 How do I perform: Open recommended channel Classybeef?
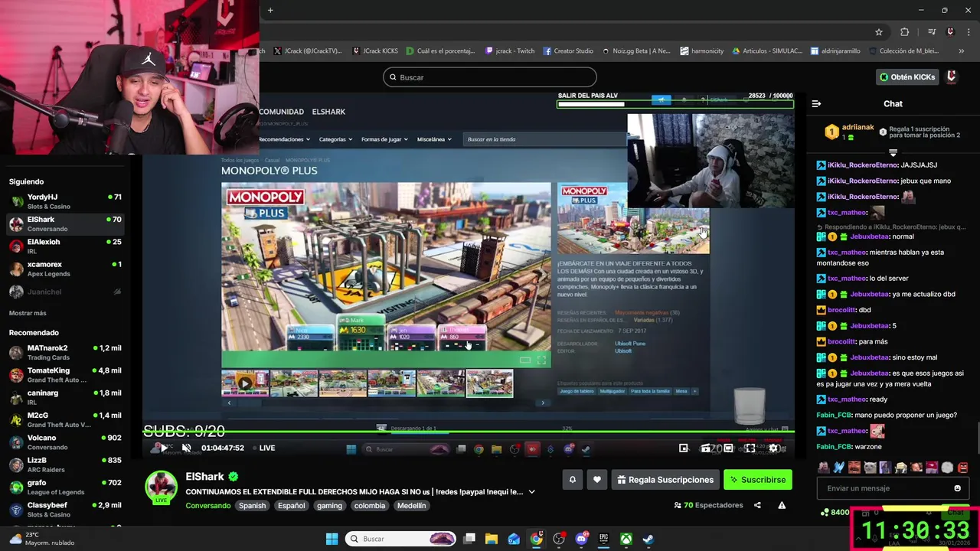coord(65,510)
